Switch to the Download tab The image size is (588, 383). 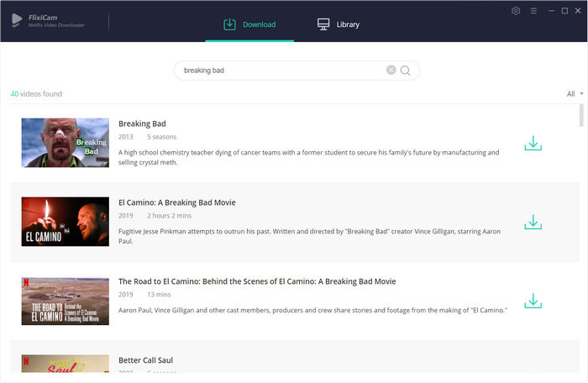tap(249, 24)
